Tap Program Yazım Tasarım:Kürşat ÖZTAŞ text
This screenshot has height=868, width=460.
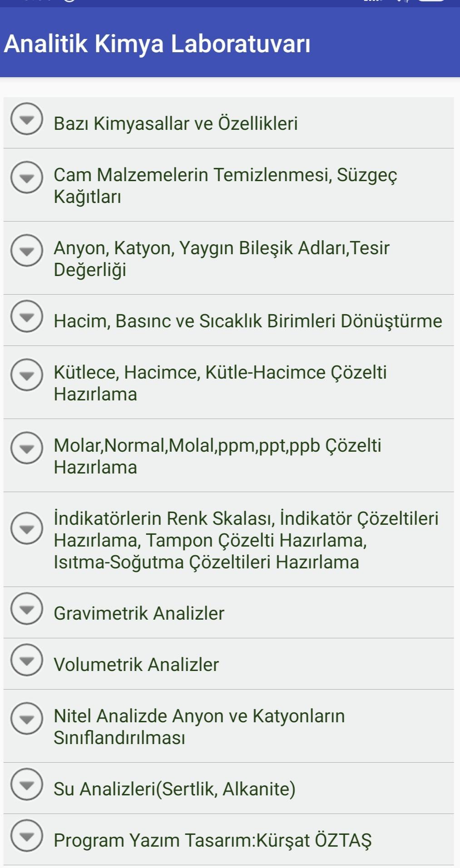click(x=213, y=840)
